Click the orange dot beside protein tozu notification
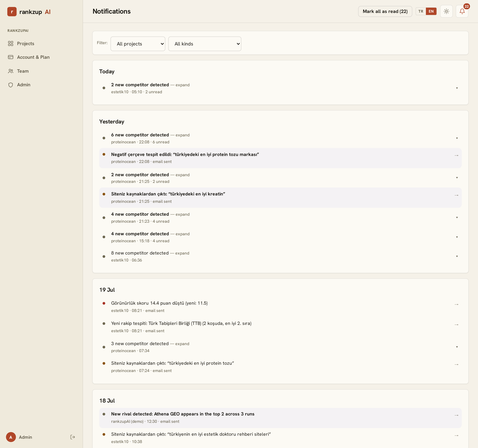Image resolution: width=478 pixels, height=448 pixels. pos(104,363)
